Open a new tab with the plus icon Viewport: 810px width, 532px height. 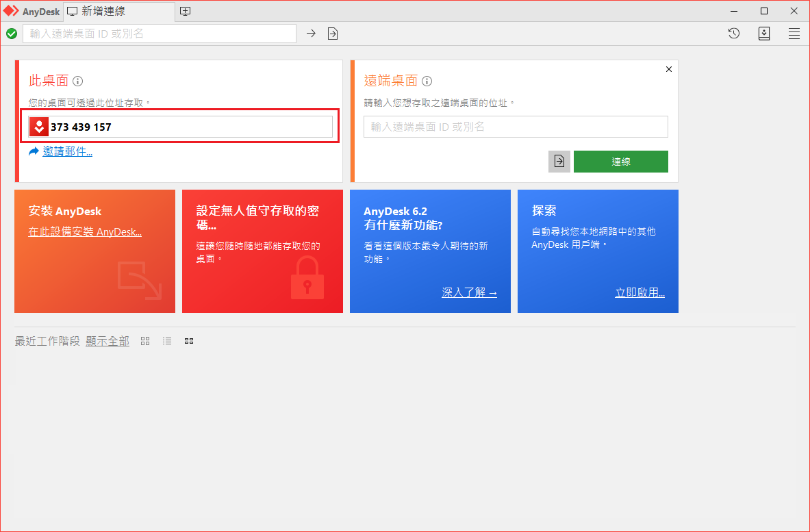pyautogui.click(x=185, y=12)
